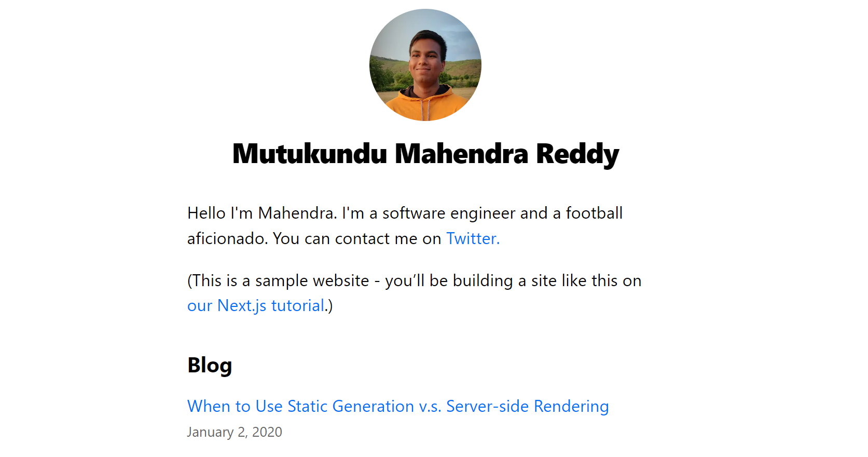
Task: Click the orange hoodie in the photo
Action: [x=425, y=106]
